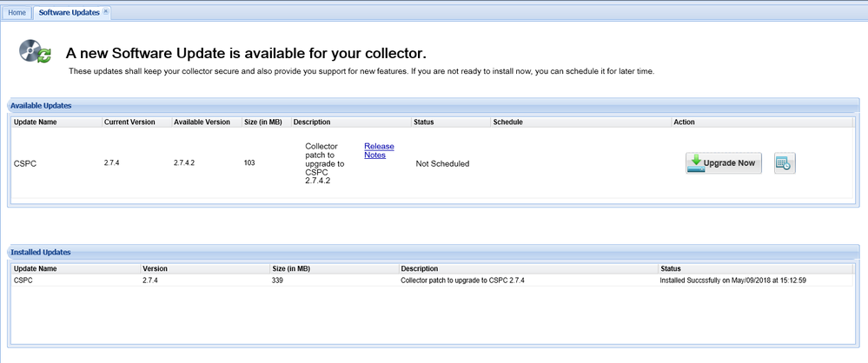Screen dimensions: 868x363
Task: Select the available version '2.7.4.2' cell
Action: click(x=185, y=164)
